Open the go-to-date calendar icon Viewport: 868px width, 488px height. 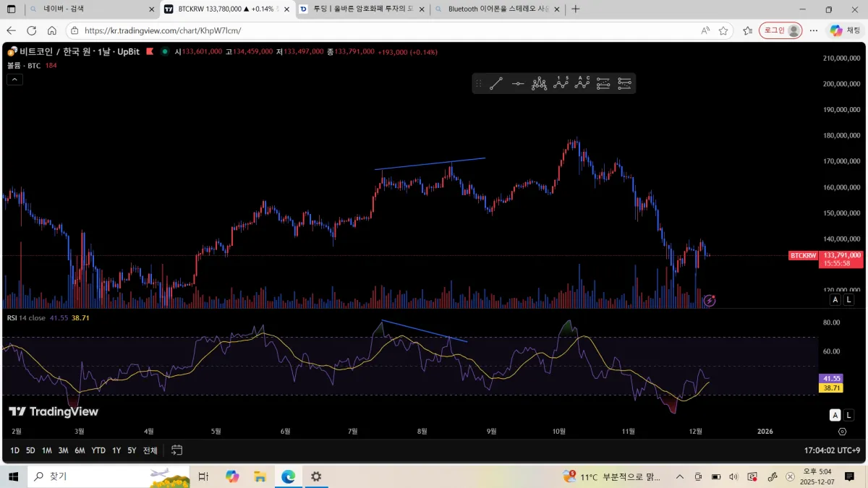[x=176, y=450]
